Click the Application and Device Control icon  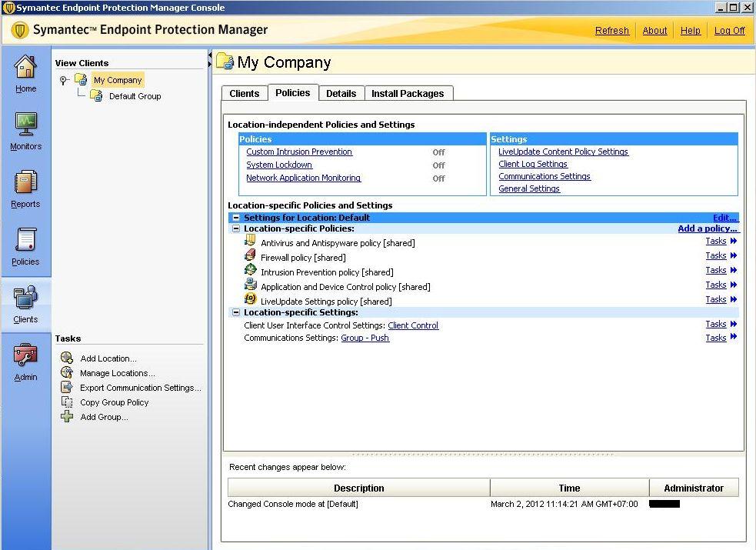pos(250,284)
